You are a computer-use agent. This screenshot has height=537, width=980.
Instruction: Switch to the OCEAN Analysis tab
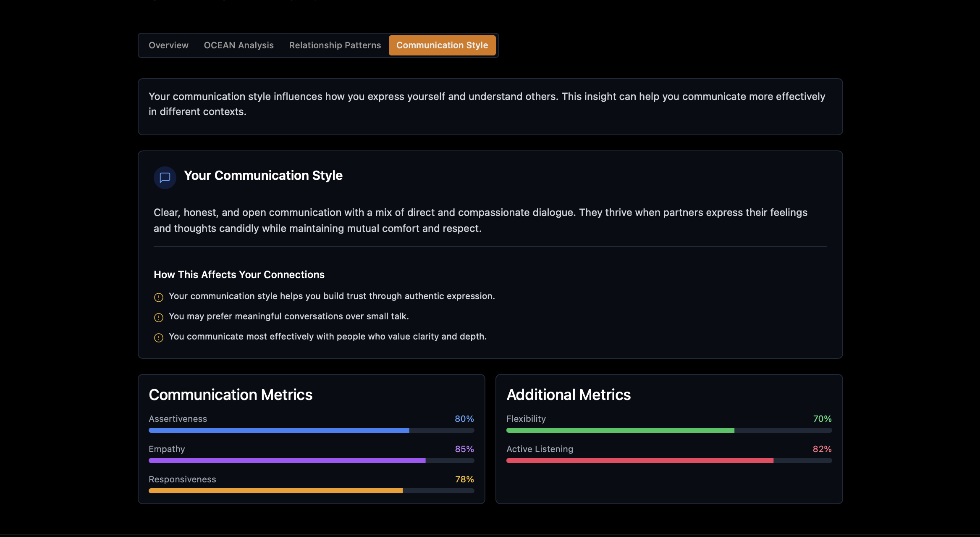pos(238,45)
